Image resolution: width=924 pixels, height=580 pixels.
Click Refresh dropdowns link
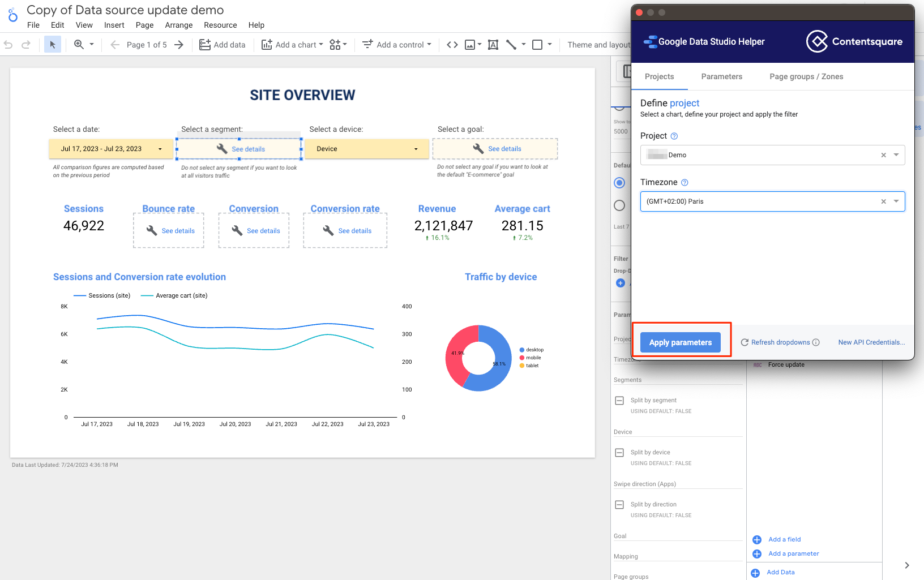click(x=780, y=342)
